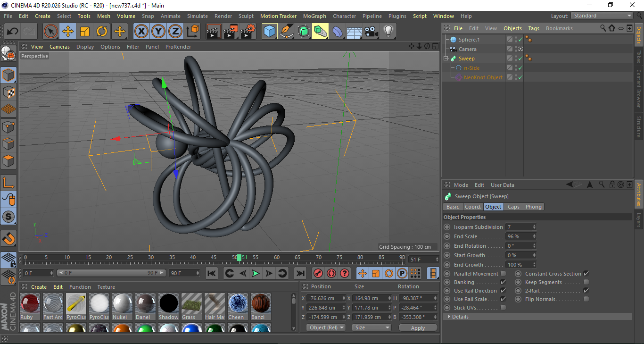
Task: Click the record active objects button
Action: coord(318,273)
